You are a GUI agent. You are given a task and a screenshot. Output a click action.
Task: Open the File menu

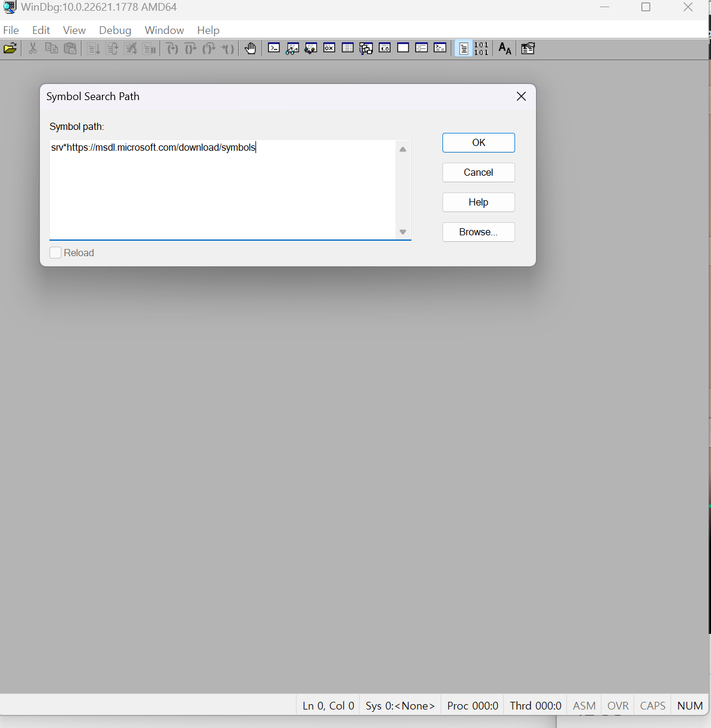click(x=11, y=30)
